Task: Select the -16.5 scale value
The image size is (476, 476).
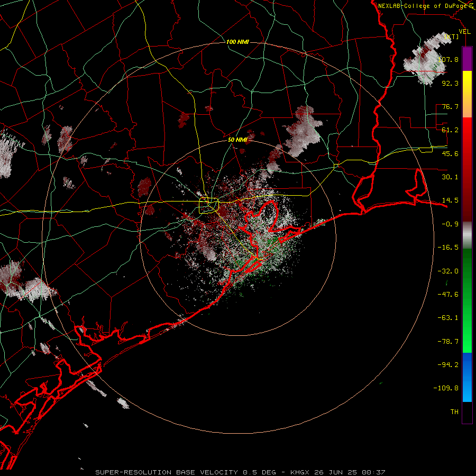Action: point(448,248)
